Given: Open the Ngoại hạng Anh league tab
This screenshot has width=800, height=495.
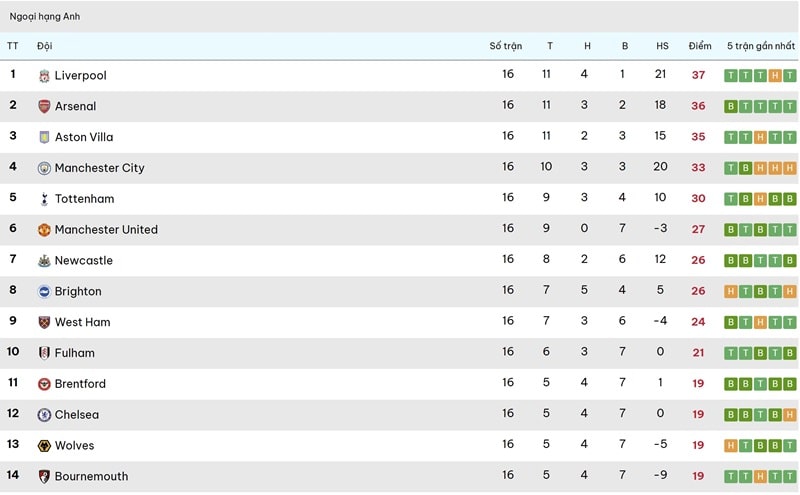Looking at the screenshot, I should (x=45, y=17).
